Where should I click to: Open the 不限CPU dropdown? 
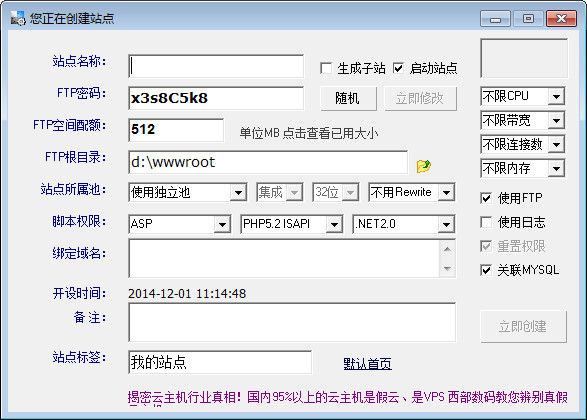[556, 97]
